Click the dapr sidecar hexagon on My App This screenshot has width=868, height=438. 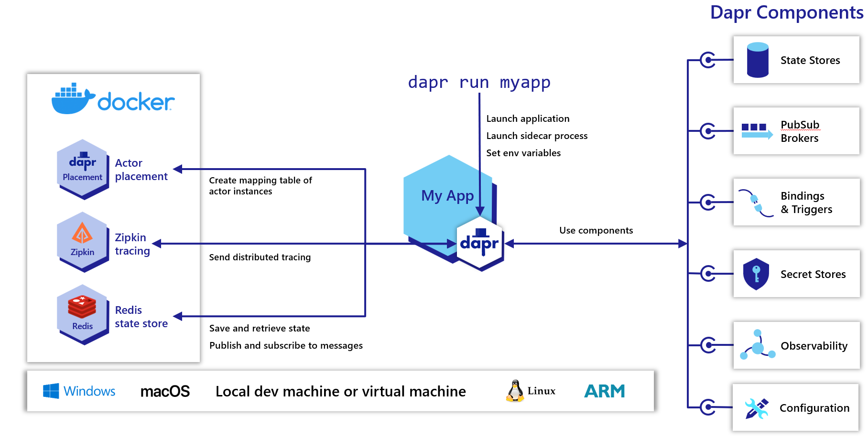480,244
